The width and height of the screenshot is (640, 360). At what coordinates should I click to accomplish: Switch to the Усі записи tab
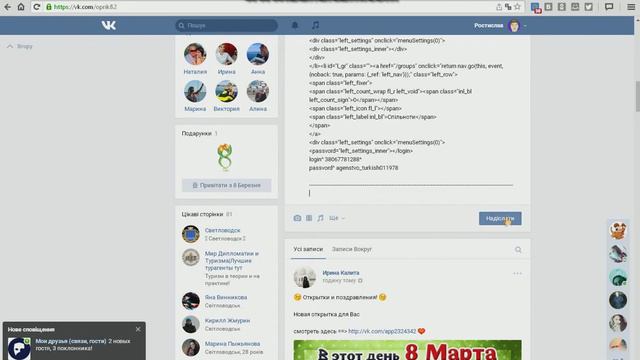click(x=308, y=249)
